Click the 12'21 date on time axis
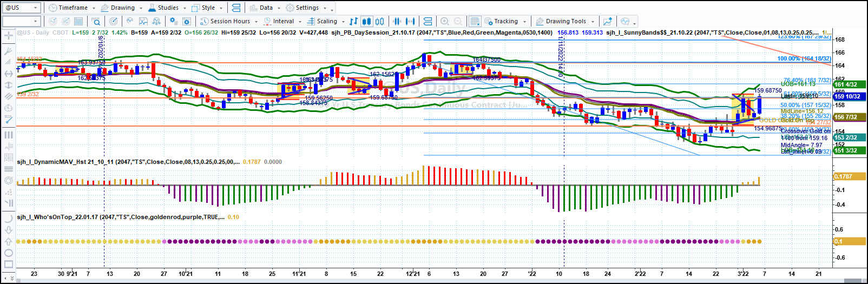 click(413, 274)
